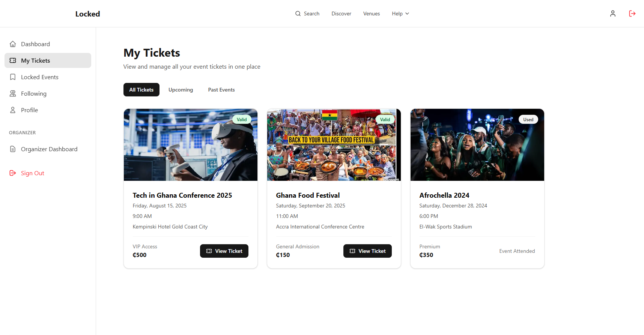Open the user account icon top right
This screenshot has width=644, height=335.
[612, 14]
